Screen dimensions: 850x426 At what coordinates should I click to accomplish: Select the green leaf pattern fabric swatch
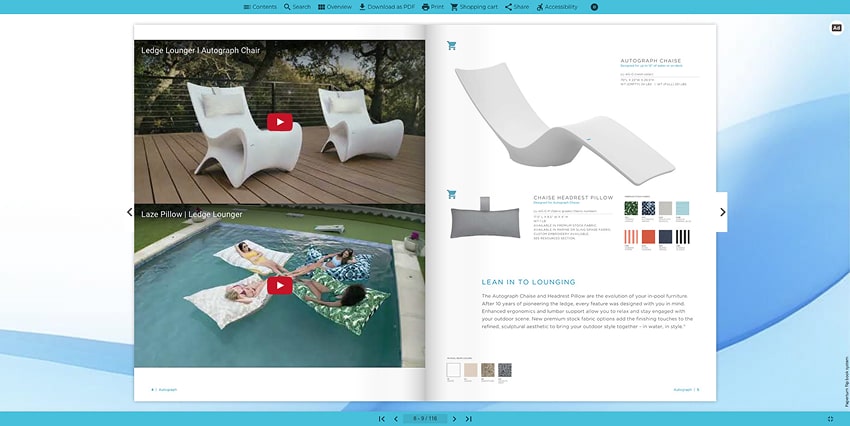pos(631,208)
